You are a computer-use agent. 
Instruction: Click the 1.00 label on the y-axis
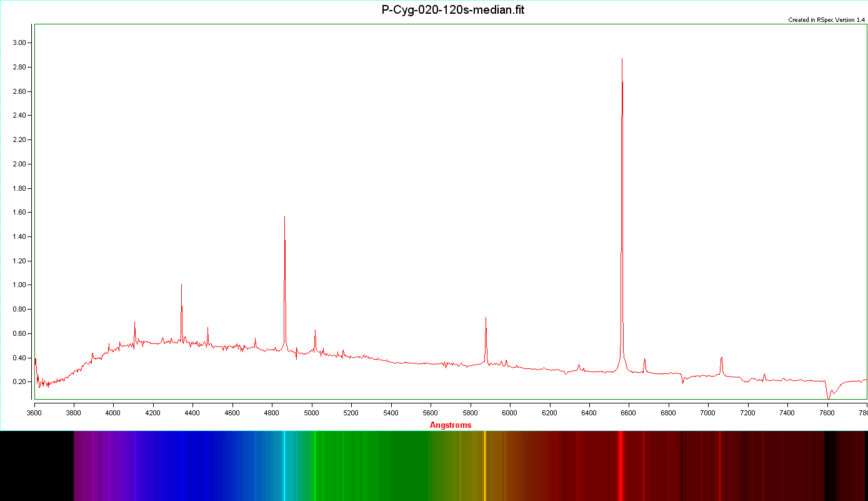22,285
